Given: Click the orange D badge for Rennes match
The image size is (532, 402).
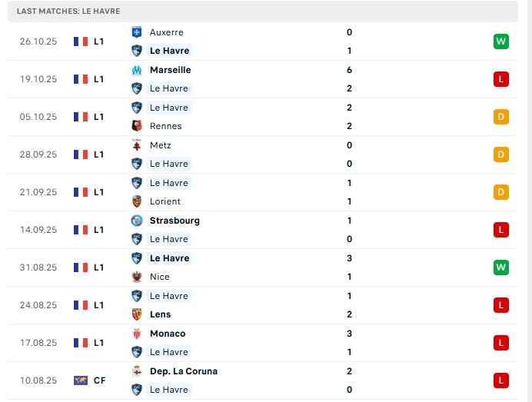Looking at the screenshot, I should coord(501,117).
